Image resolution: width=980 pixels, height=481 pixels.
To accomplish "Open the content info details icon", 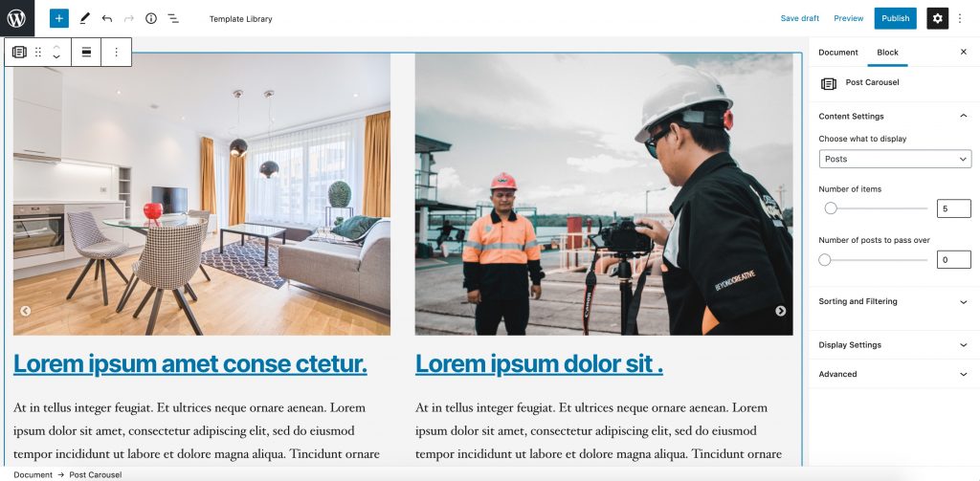I will click(x=151, y=18).
